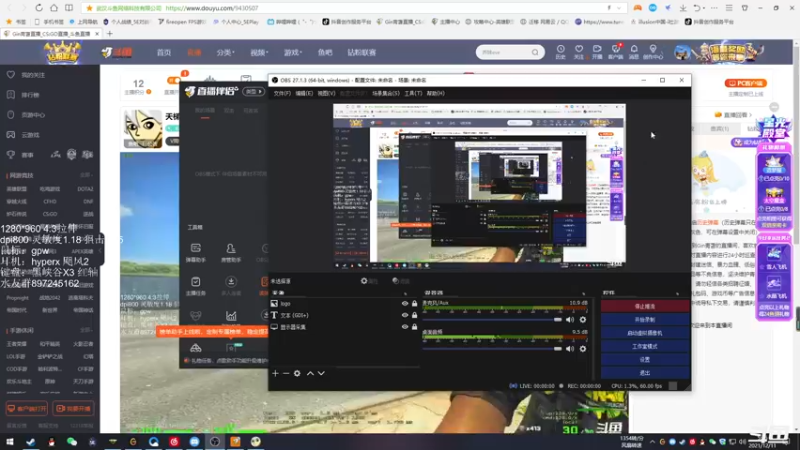
Task: Open the 消息 bell notifications icon
Action: pyautogui.click(x=634, y=52)
